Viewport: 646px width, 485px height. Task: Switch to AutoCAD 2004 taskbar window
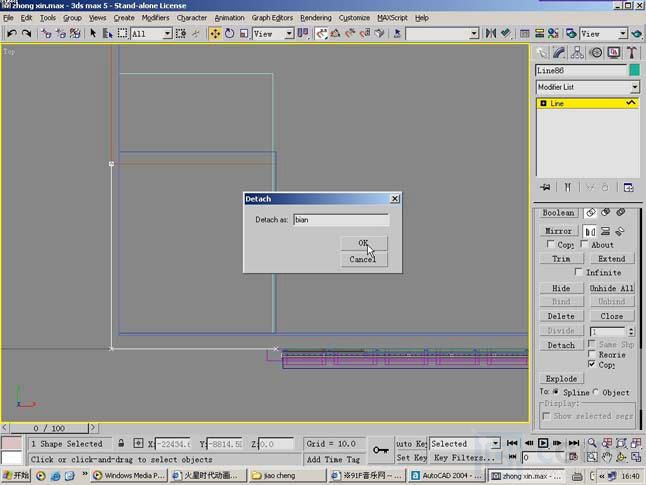(447, 476)
